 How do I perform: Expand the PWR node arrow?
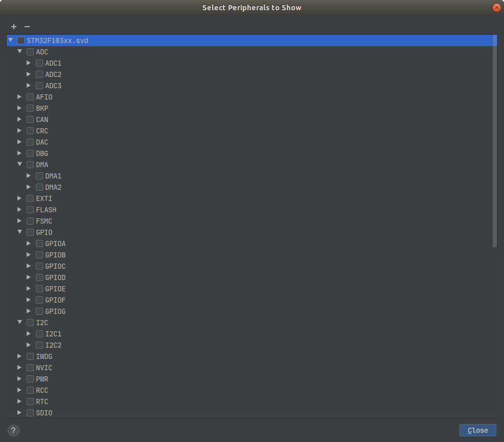tap(19, 379)
